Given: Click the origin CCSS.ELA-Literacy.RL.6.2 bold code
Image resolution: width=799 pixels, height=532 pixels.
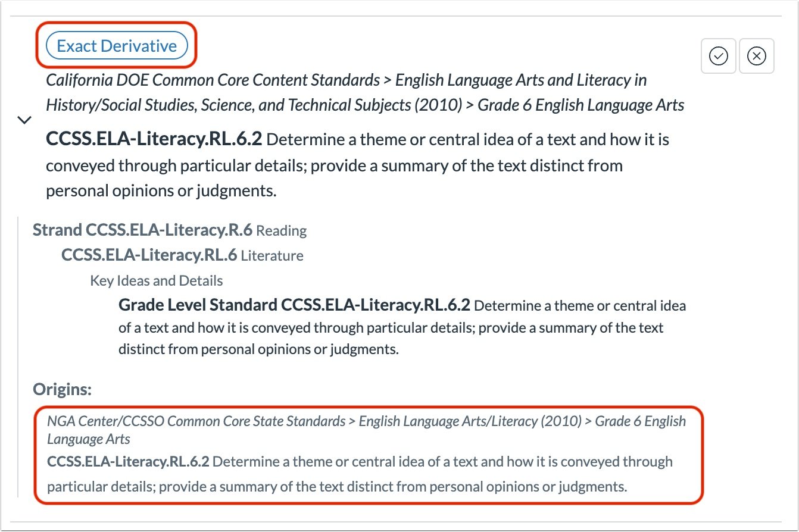Looking at the screenshot, I should tap(128, 462).
